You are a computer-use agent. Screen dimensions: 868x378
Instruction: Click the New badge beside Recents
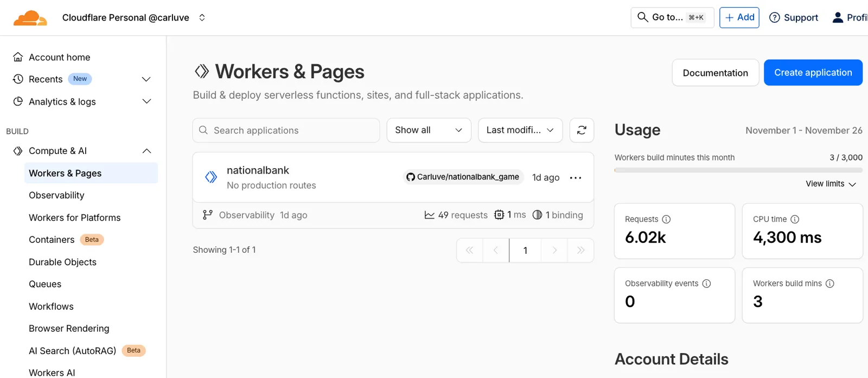tap(80, 79)
